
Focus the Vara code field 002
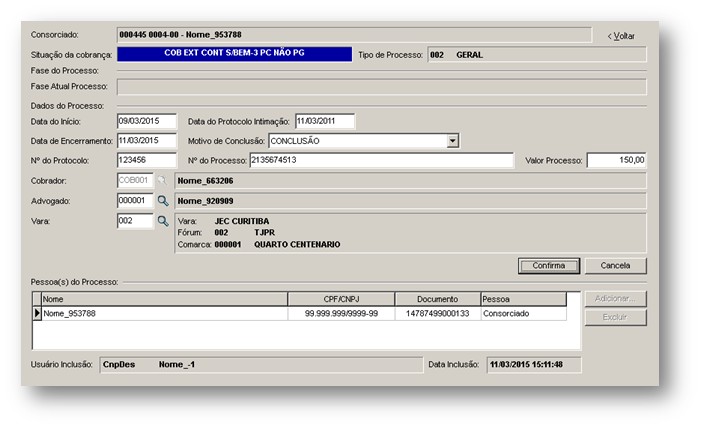(135, 221)
